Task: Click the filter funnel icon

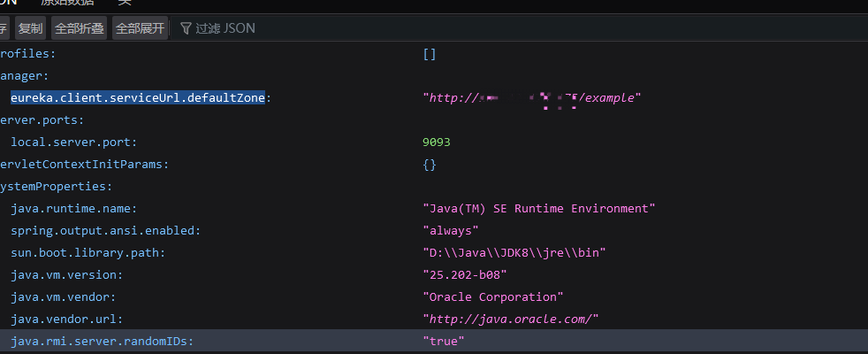Action: point(186,28)
